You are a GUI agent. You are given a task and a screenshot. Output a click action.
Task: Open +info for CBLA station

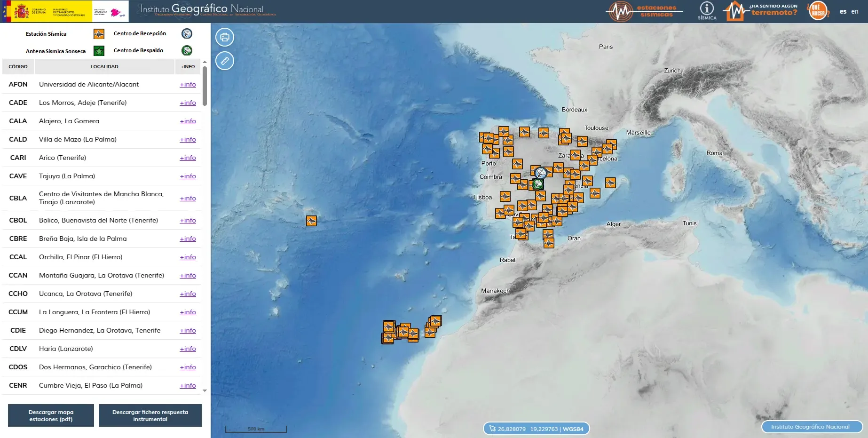188,199
